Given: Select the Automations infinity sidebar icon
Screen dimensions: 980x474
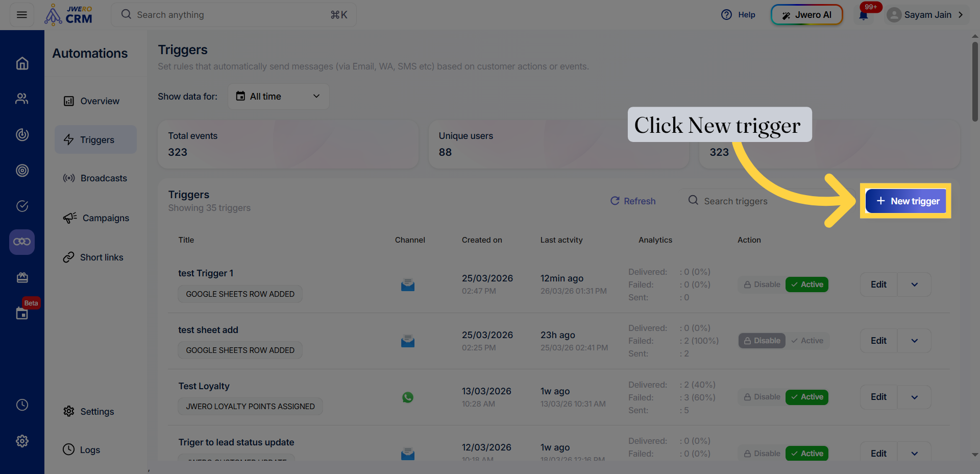Looking at the screenshot, I should point(22,242).
